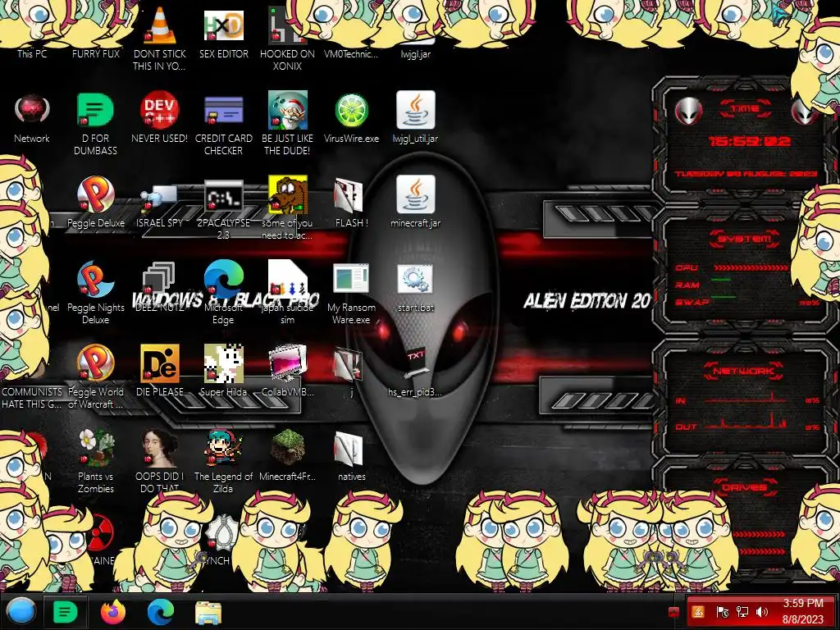Click the SYSTEM widget CPU bar
Viewport: 840px width, 630px height.
tap(750, 267)
